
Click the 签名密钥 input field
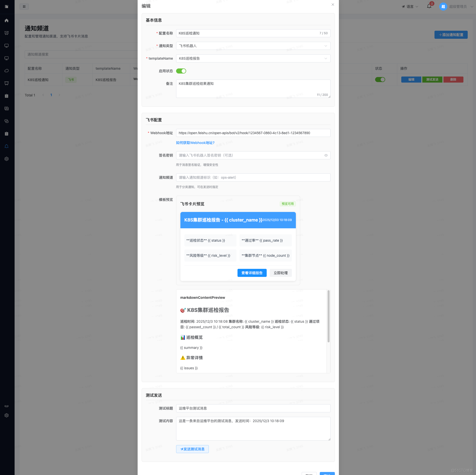[253, 155]
